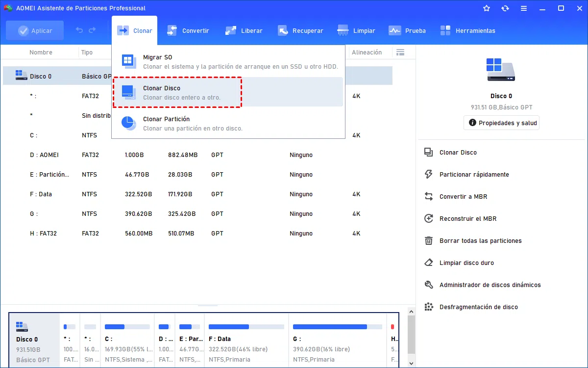Click the Reconstruir el MBR icon

429,218
